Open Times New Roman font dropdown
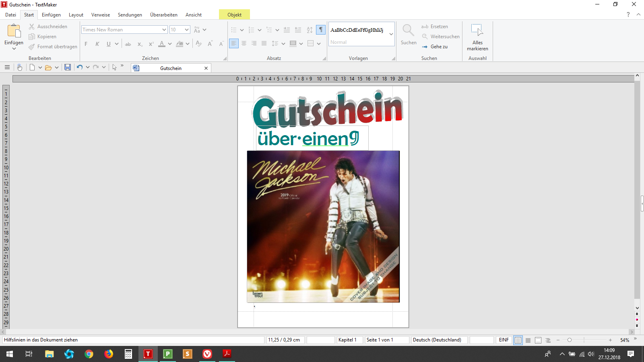This screenshot has height=362, width=644. pos(164,30)
